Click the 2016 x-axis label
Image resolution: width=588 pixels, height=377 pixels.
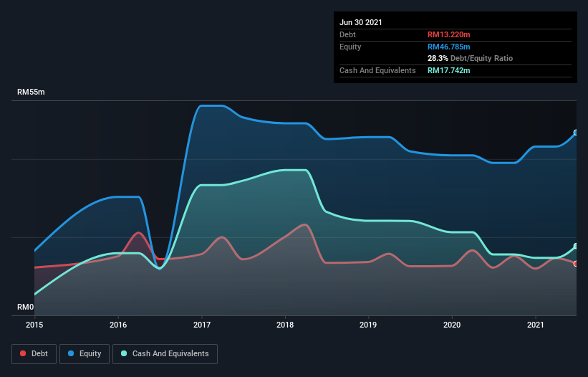118,325
